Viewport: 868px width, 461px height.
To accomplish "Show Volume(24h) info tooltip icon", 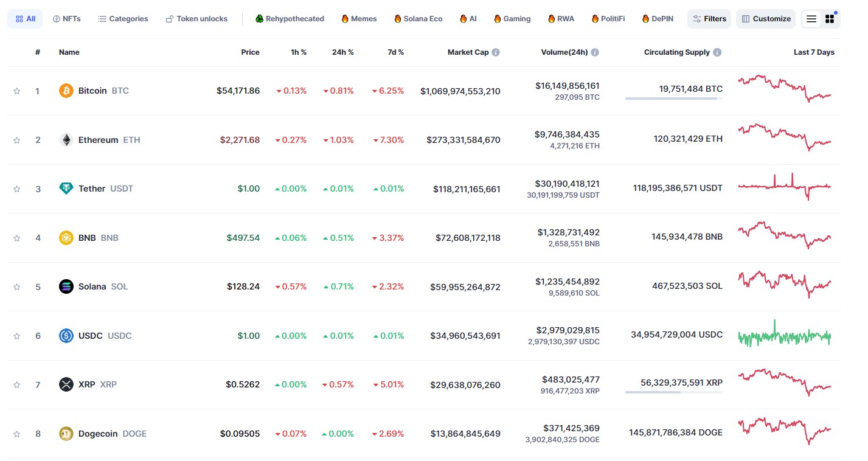I will tap(595, 52).
